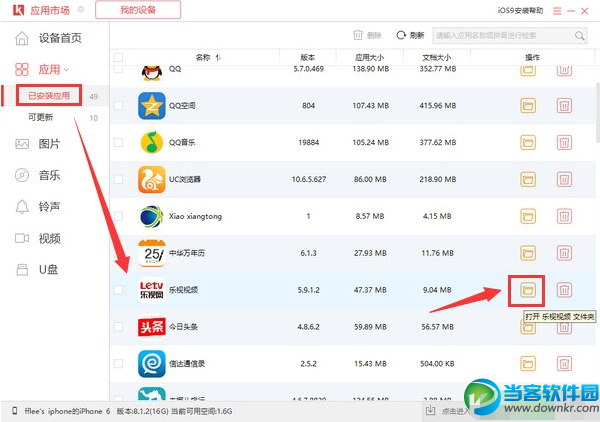
Task: Delete the UC浏览器 app
Action: (x=564, y=179)
